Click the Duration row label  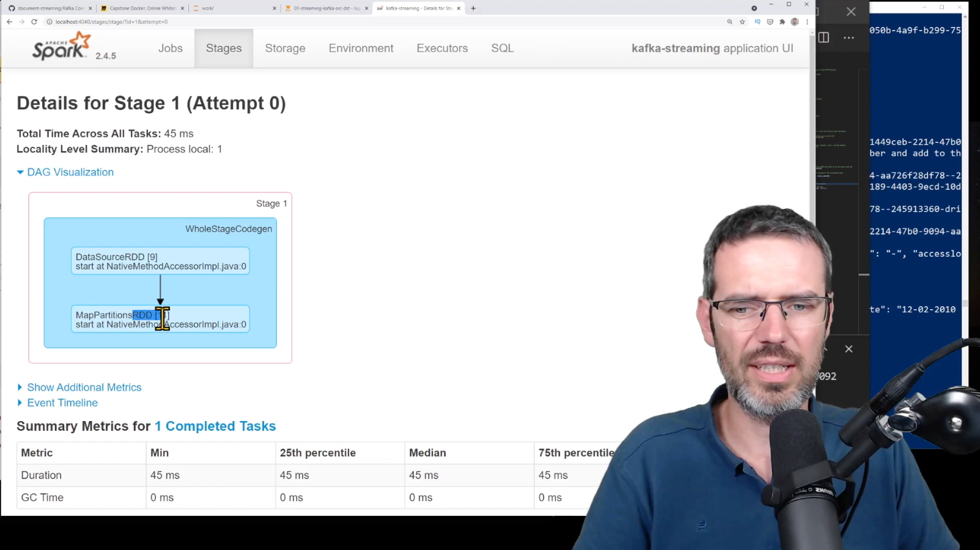41,475
